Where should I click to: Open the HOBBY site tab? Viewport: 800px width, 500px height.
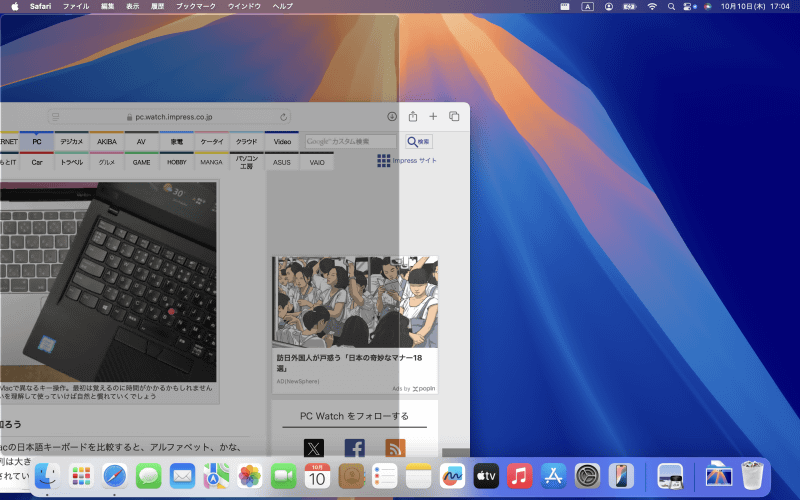(x=177, y=162)
